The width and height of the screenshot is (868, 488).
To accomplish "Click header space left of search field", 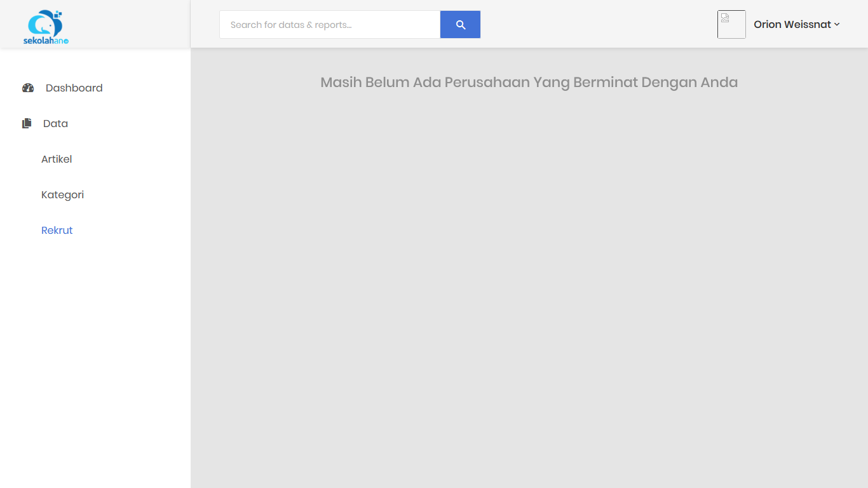I will point(205,24).
